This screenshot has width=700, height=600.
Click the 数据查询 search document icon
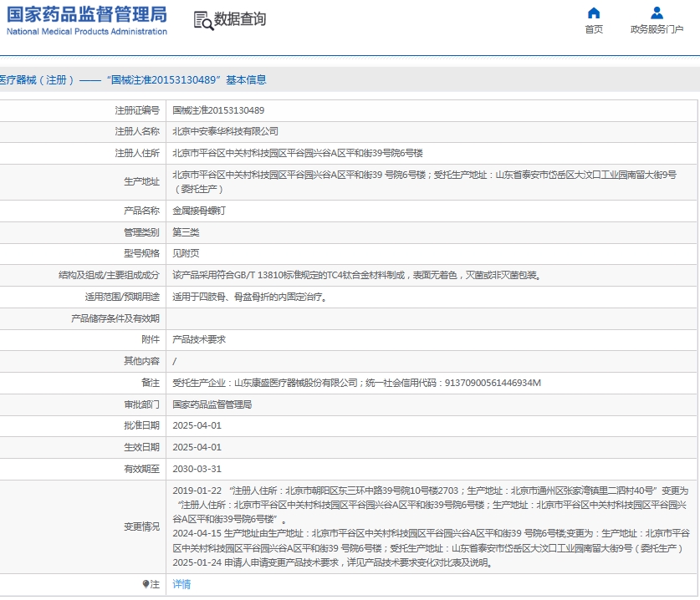tap(203, 21)
